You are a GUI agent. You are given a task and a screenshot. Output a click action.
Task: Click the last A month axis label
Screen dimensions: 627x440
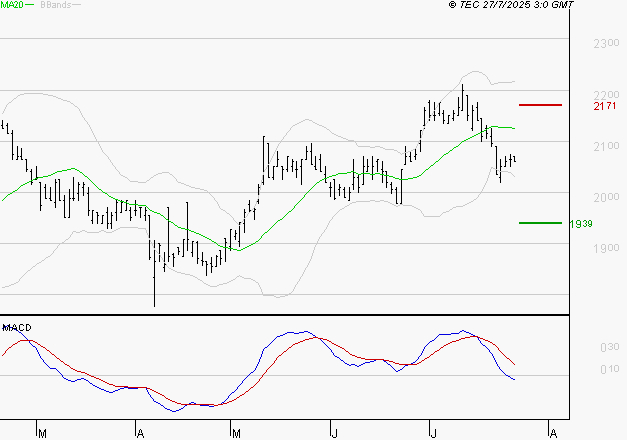553,434
